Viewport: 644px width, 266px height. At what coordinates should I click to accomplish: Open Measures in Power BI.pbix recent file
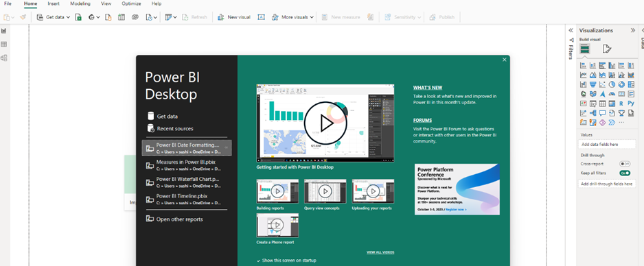click(187, 165)
